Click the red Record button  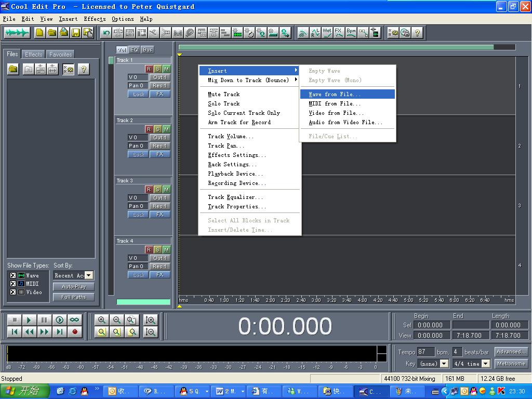[x=75, y=332]
